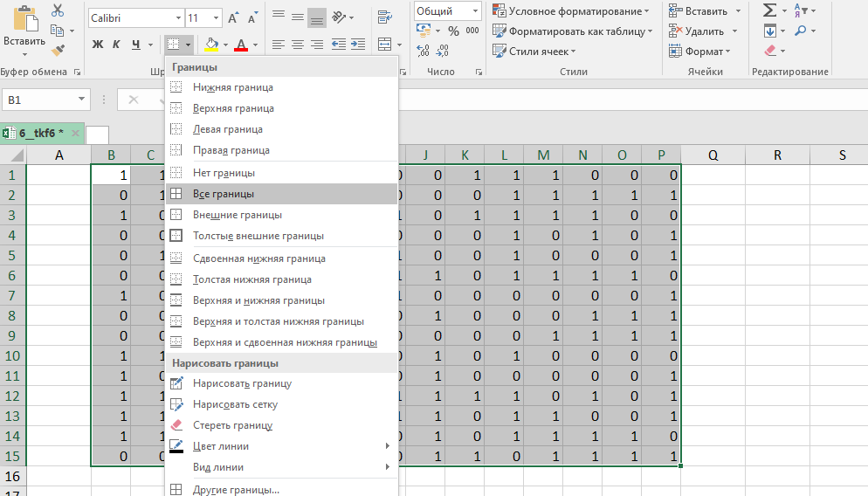868x496 pixels.
Task: Toggle bold (Ж) formatting
Action: pos(98,45)
